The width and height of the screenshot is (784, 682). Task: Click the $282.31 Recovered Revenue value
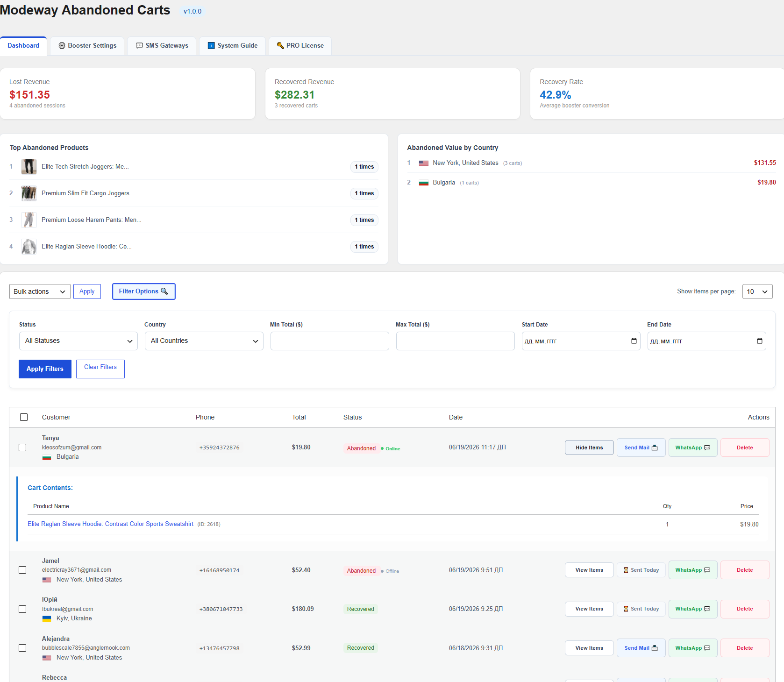point(294,95)
